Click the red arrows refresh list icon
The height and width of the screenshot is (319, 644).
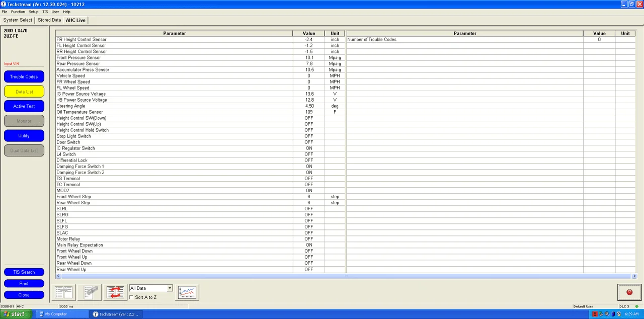tap(115, 292)
